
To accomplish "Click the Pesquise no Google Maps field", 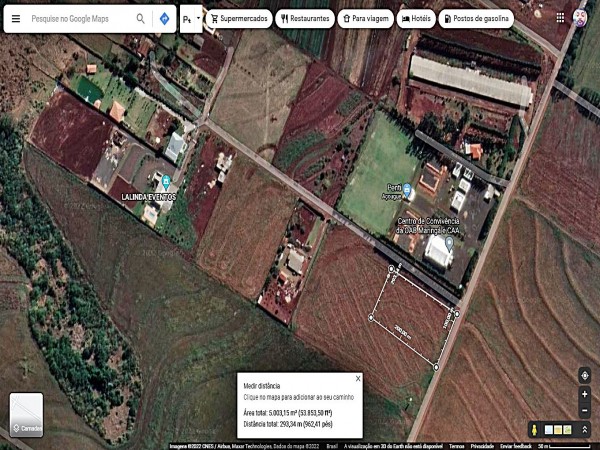I will 80,19.
